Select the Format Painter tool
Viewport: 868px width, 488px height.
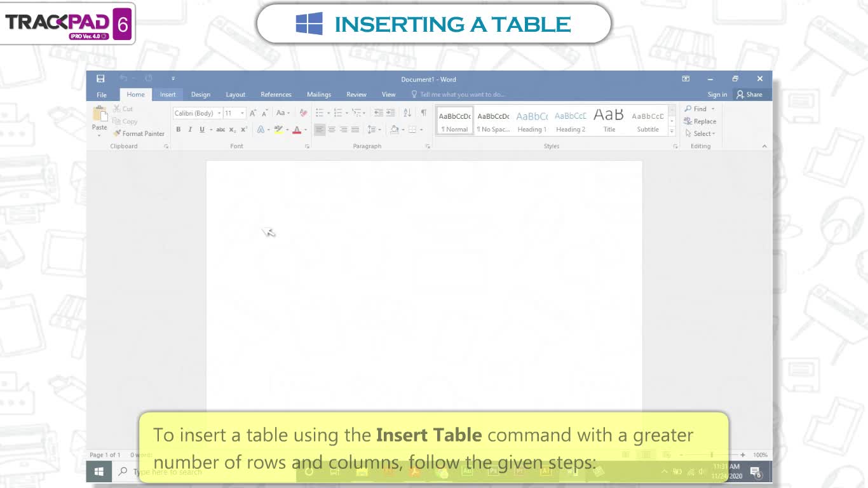coord(139,133)
